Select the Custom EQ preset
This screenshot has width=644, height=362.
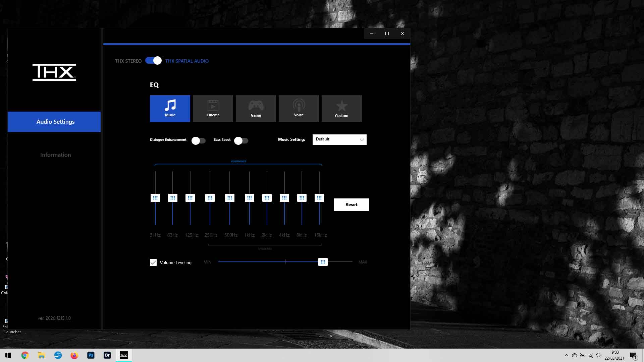pos(342,108)
